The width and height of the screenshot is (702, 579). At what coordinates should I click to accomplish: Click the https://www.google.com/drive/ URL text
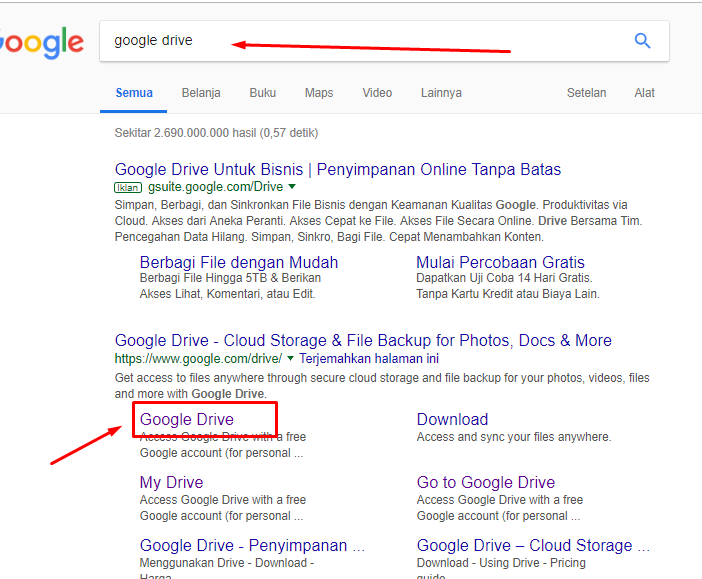[x=198, y=358]
